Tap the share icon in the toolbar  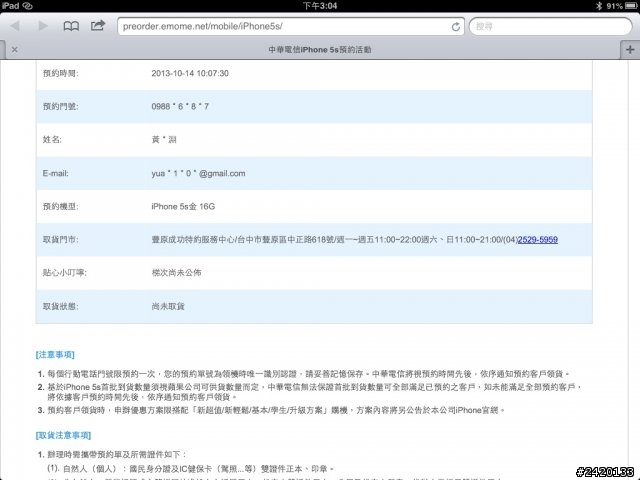click(98, 26)
